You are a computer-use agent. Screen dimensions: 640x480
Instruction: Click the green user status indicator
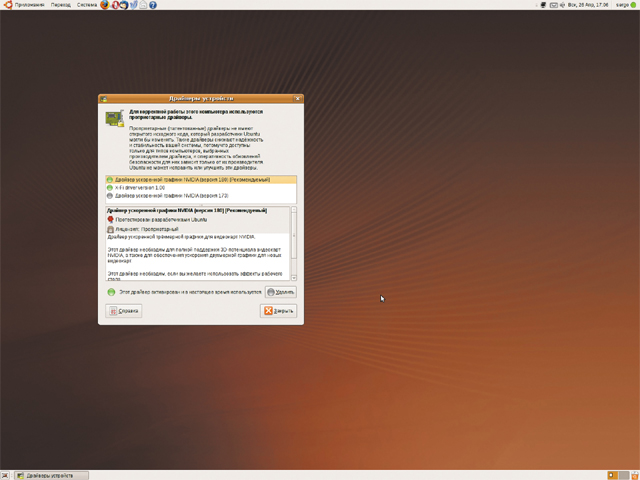[633, 5]
